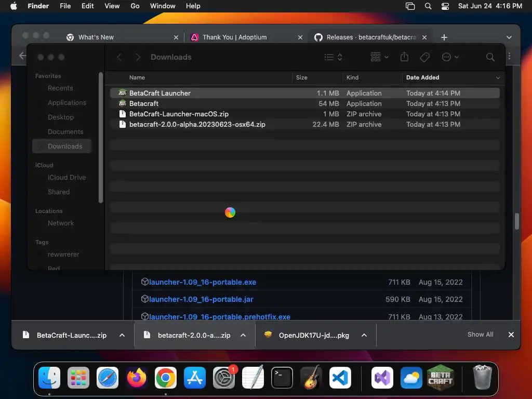Open launcher-1.09_16-portable.exe link
Screen dimensions: 532x399
(203, 282)
